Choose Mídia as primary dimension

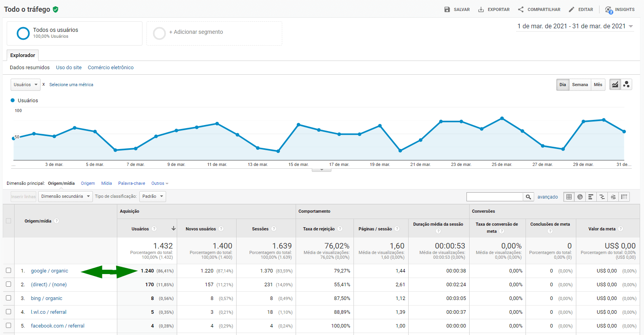coord(107,184)
